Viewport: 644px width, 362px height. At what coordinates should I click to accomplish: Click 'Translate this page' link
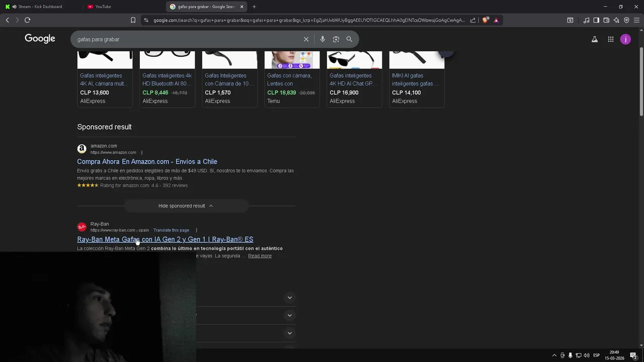(x=171, y=230)
